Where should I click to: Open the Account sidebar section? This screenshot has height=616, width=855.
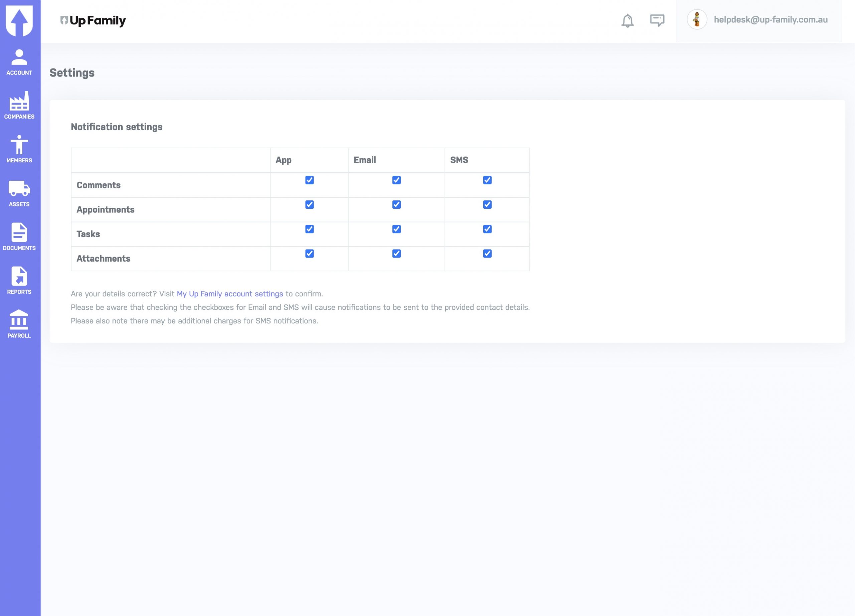(x=19, y=62)
